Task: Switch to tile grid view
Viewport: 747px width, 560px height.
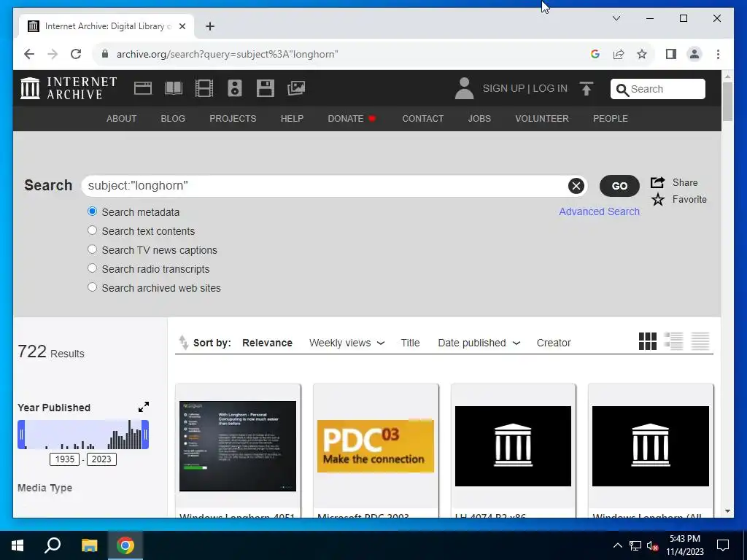Action: pyautogui.click(x=648, y=341)
